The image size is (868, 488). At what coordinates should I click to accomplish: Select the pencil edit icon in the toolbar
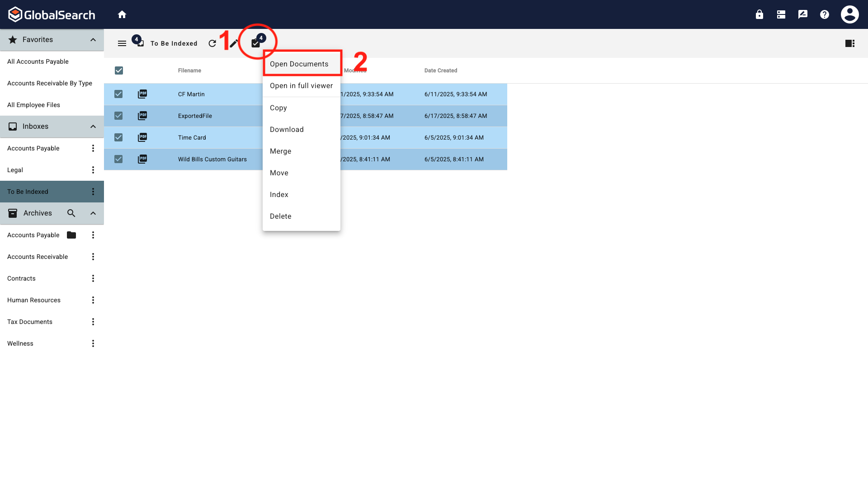pyautogui.click(x=234, y=43)
